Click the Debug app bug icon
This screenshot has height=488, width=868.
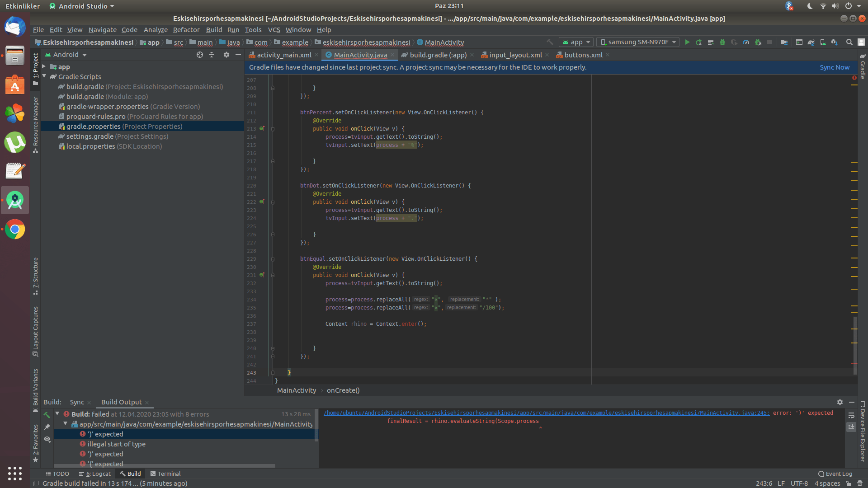tap(722, 42)
